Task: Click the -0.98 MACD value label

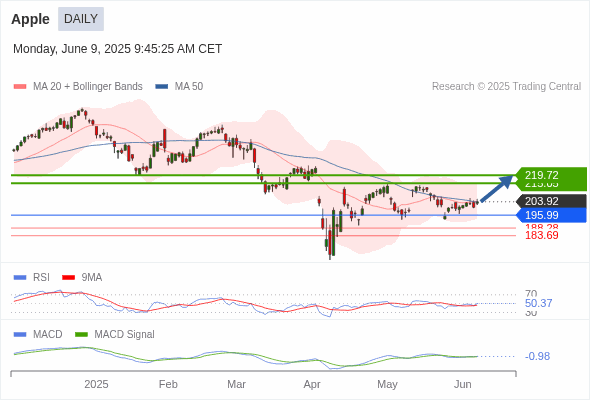Action: pos(537,356)
